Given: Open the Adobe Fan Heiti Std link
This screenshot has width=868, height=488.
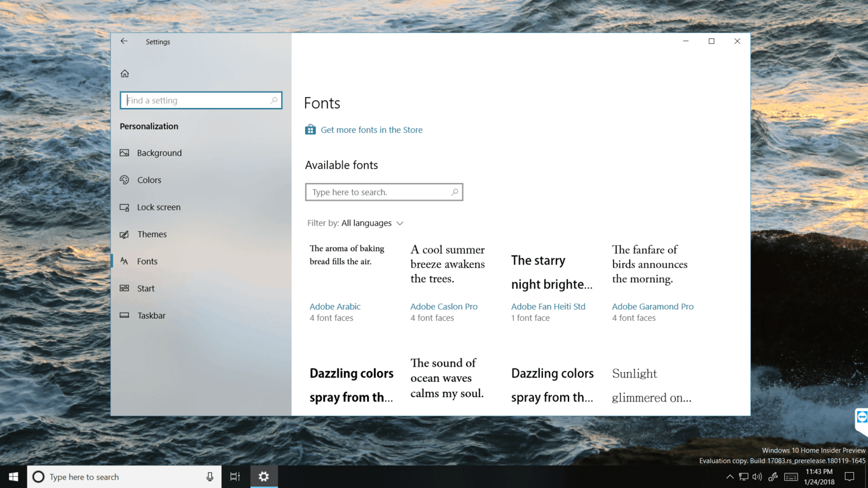Looking at the screenshot, I should coord(548,306).
